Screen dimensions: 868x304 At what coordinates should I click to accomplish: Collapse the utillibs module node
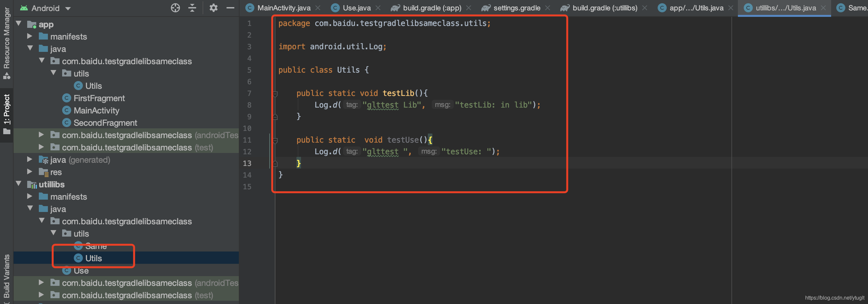19,184
